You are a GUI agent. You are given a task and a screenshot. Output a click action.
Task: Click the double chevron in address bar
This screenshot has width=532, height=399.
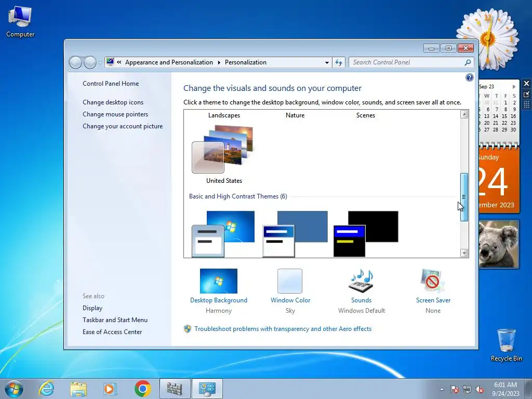(x=119, y=62)
